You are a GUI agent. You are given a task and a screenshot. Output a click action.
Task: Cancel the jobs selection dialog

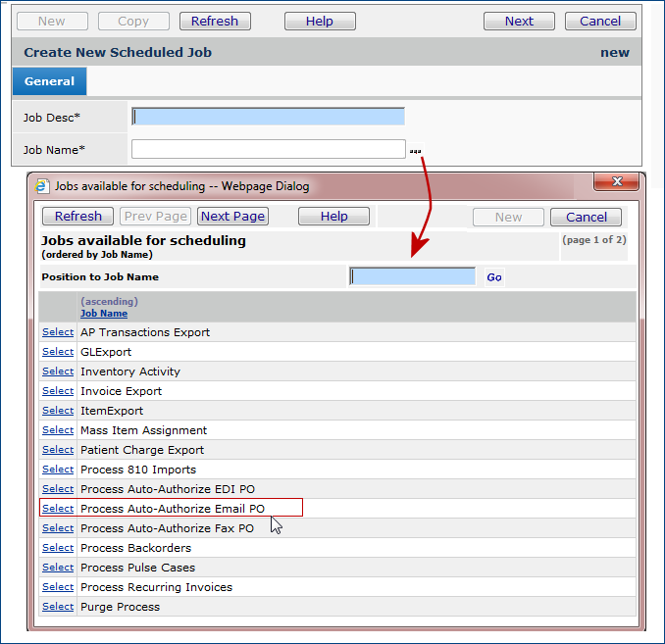[x=586, y=217]
